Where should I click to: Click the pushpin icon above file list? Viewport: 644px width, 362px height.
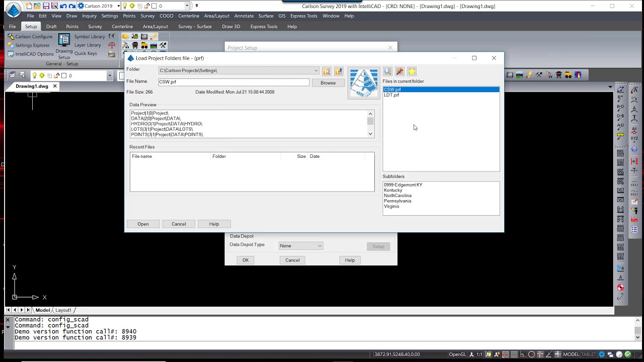399,72
